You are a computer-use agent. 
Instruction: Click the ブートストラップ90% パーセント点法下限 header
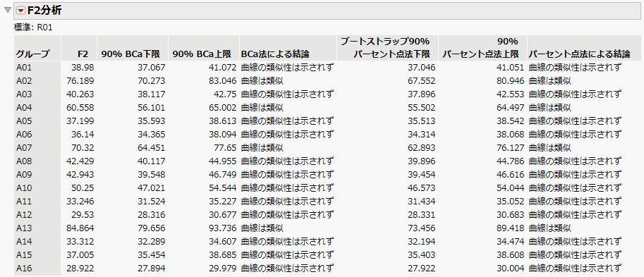[x=387, y=48]
